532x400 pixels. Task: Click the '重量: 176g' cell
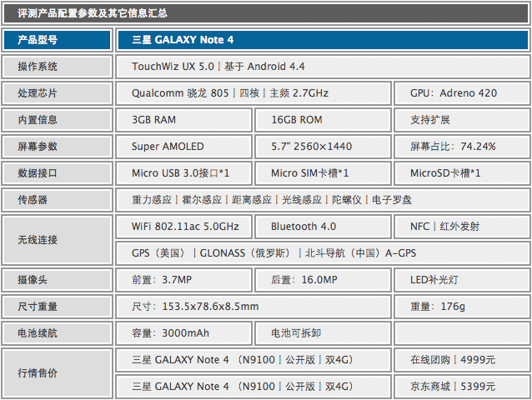click(x=462, y=307)
